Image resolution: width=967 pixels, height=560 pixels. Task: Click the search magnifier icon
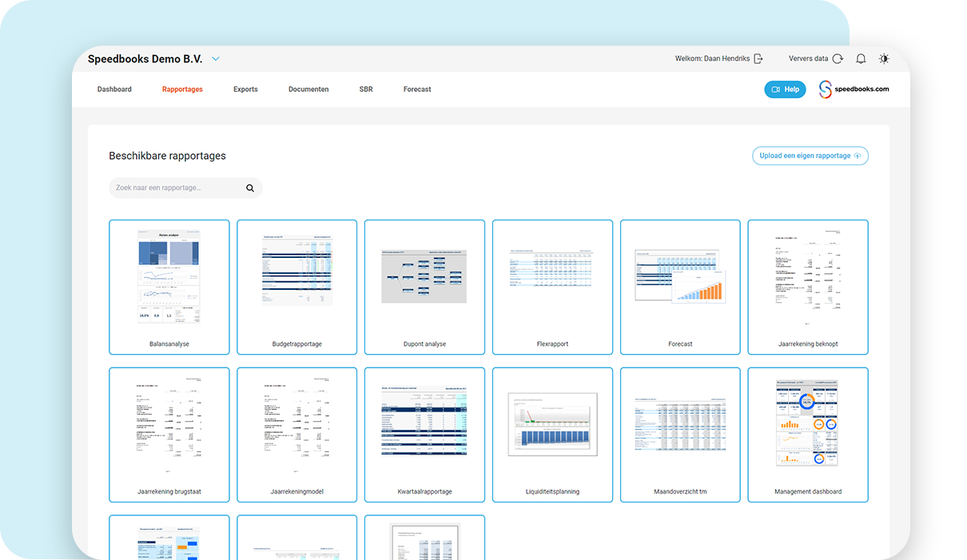pos(250,189)
